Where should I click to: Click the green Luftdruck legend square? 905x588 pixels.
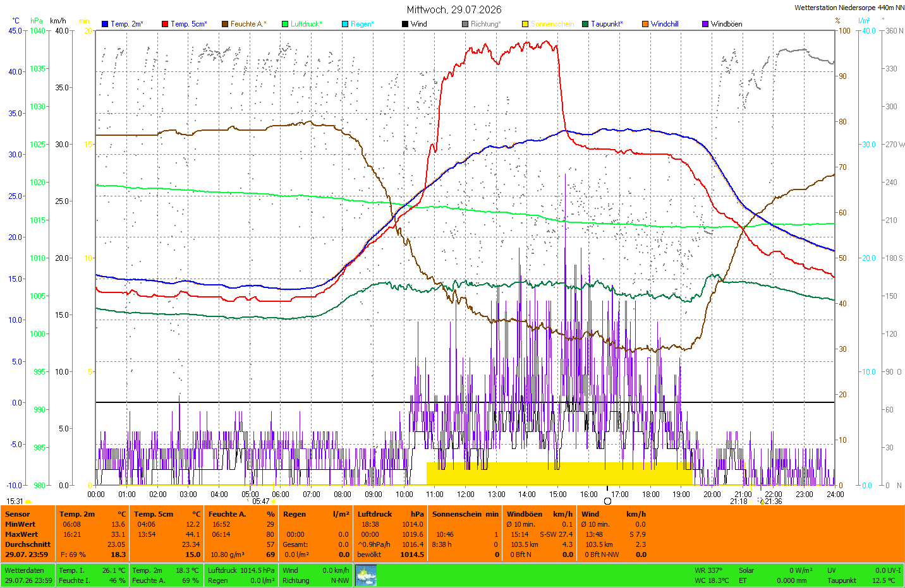[285, 24]
